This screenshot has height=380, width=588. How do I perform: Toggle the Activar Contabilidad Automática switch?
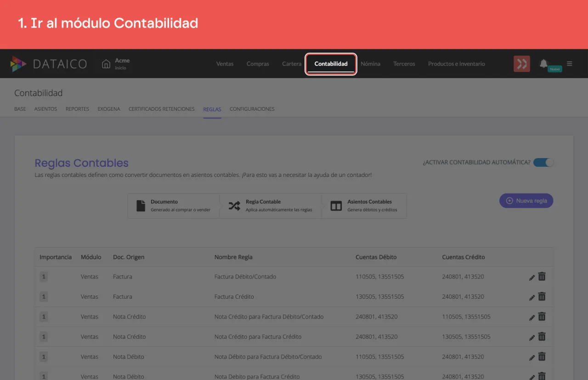543,163
